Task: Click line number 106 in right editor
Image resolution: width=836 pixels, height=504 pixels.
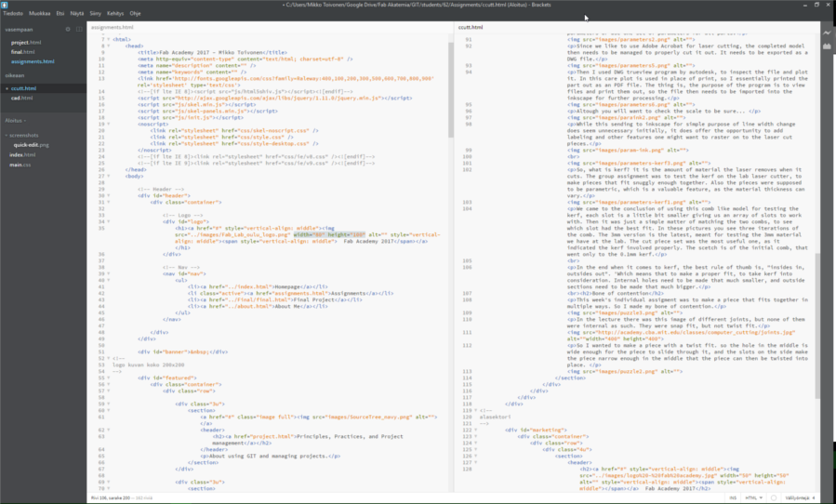Action: pyautogui.click(x=468, y=267)
